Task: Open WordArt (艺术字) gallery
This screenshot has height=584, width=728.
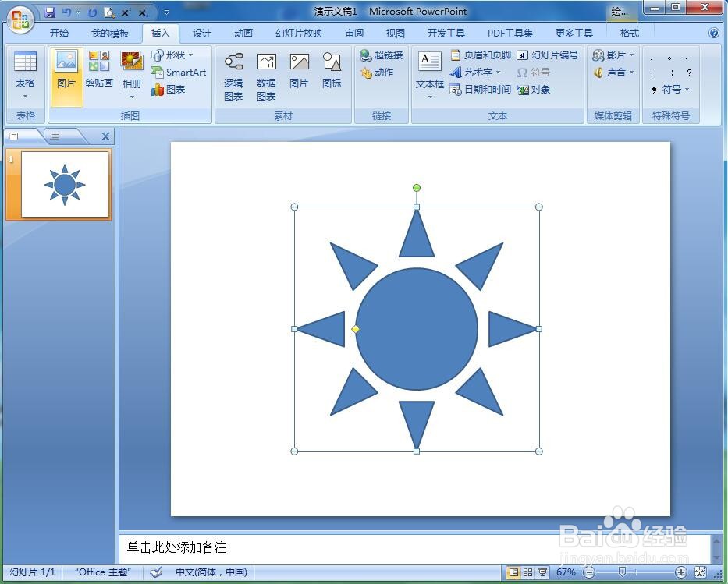Action: click(475, 72)
